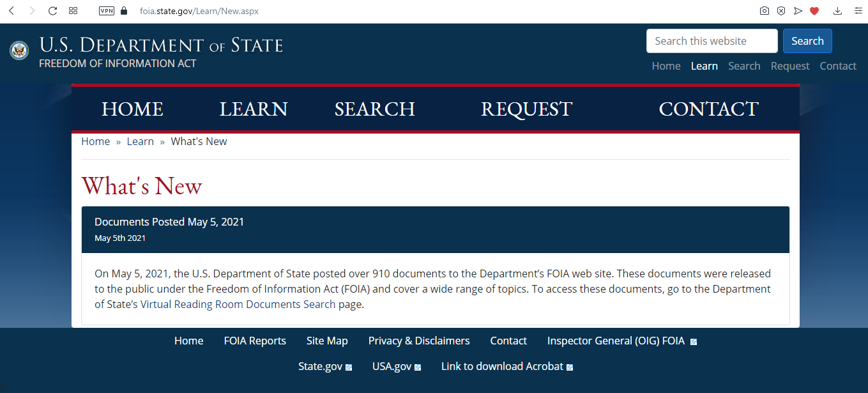Open the Virtual Reading Room Documents Search link
Screen dimensions: 868x393
click(238, 304)
